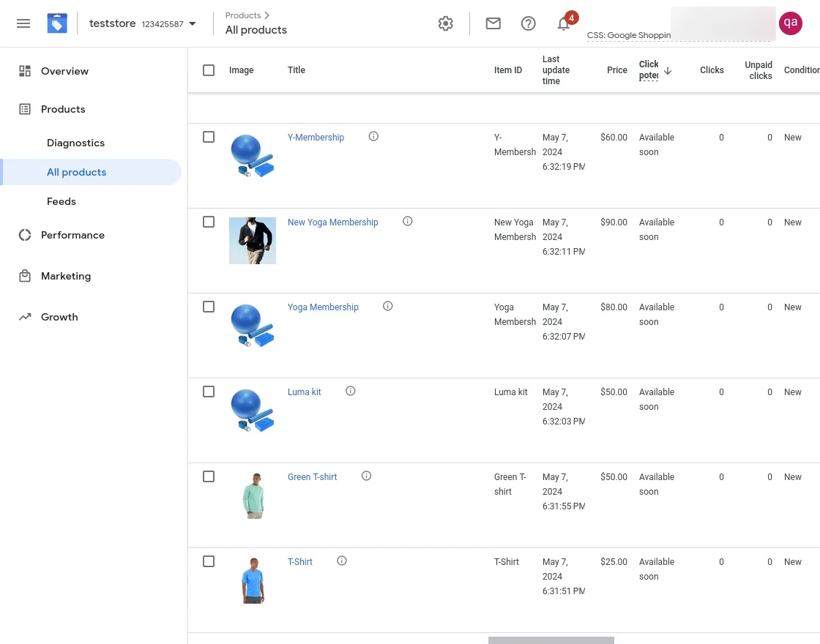Image resolution: width=820 pixels, height=644 pixels.
Task: Click the Merchant Center logo icon
Action: (x=57, y=23)
